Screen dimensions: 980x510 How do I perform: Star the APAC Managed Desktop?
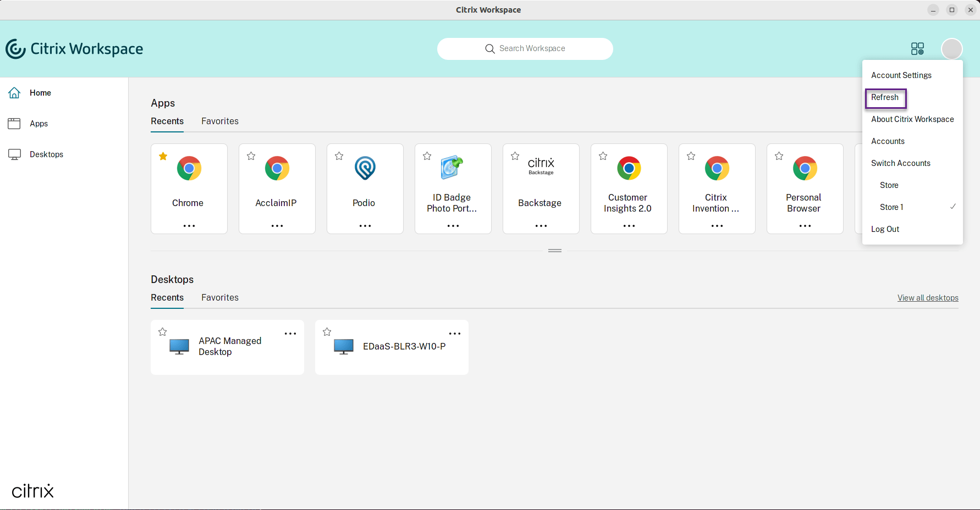163,332
